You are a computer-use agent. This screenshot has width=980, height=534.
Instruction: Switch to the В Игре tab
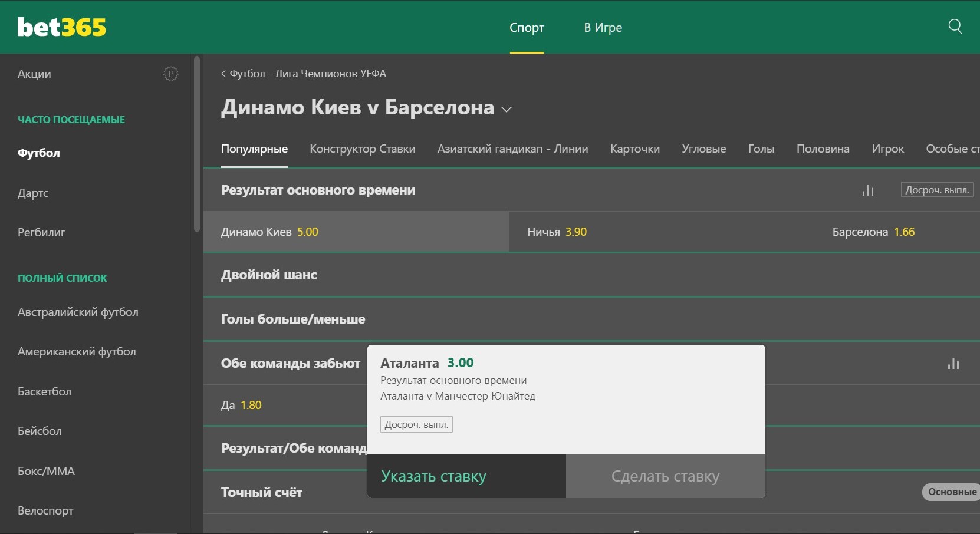tap(603, 28)
